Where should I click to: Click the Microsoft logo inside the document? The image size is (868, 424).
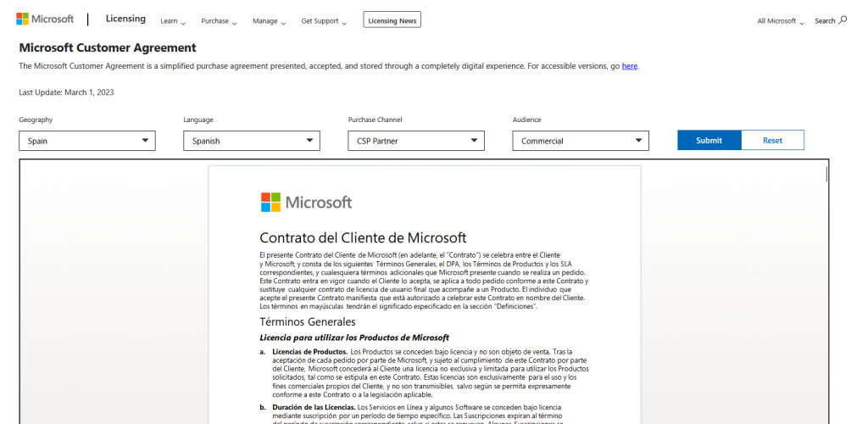tap(305, 202)
